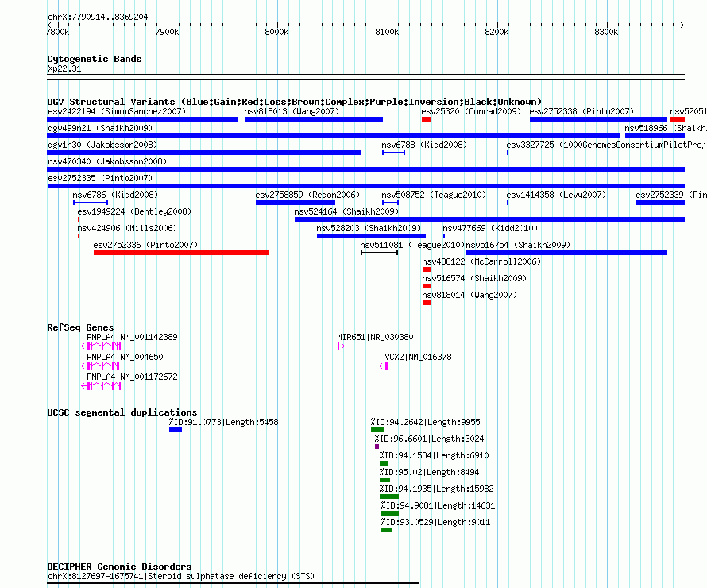This screenshot has width=707, height=588.
Task: Click the green duplication Length:6910 block
Action: point(384,463)
